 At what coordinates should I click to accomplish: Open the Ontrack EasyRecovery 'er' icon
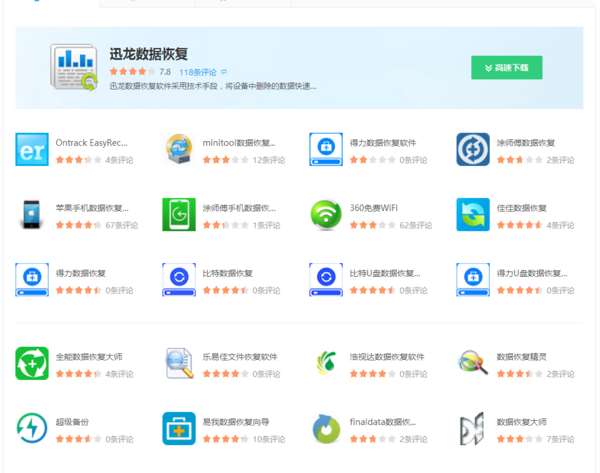pos(32,149)
